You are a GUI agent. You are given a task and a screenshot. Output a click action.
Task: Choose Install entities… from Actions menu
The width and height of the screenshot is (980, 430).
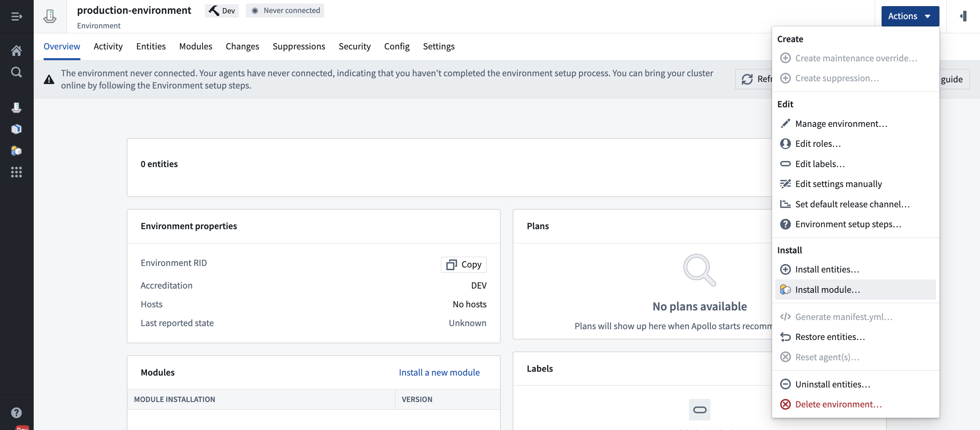pyautogui.click(x=855, y=269)
